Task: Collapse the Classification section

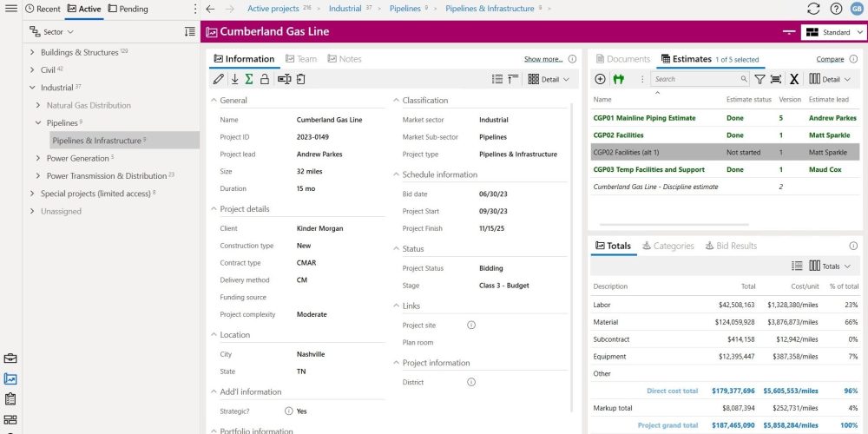Action: [x=396, y=100]
